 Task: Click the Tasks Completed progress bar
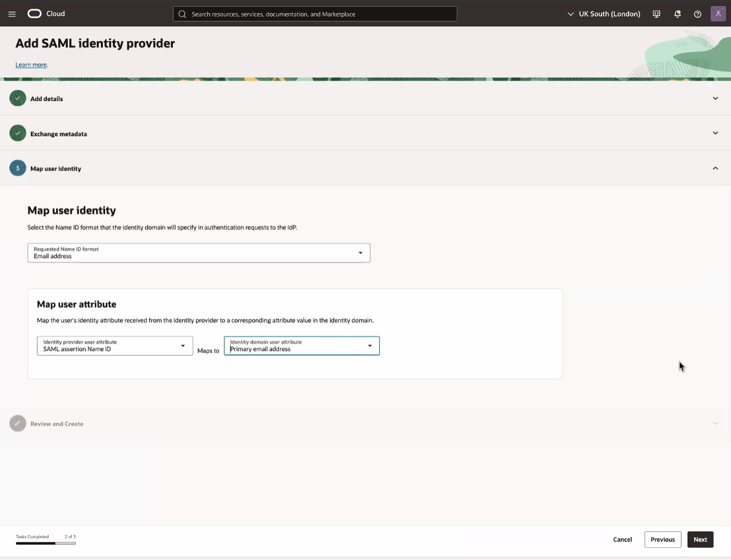point(46,543)
